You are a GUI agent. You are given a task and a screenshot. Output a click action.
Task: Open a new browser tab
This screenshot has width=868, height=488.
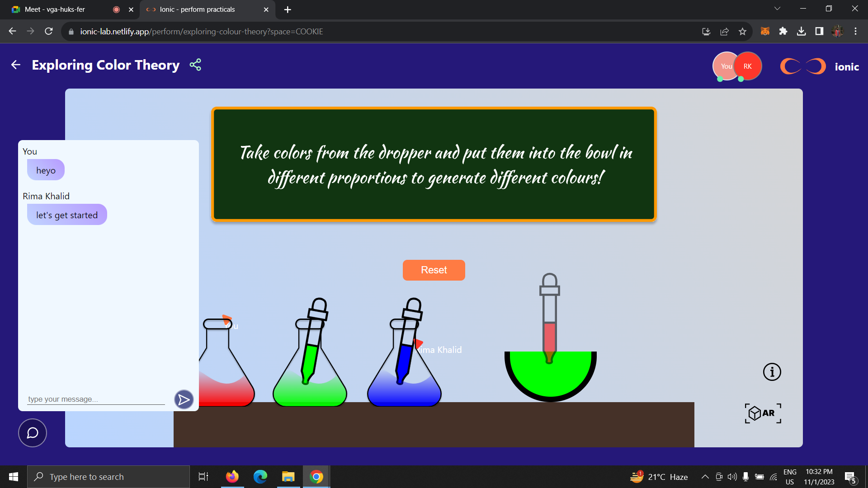[x=288, y=9]
